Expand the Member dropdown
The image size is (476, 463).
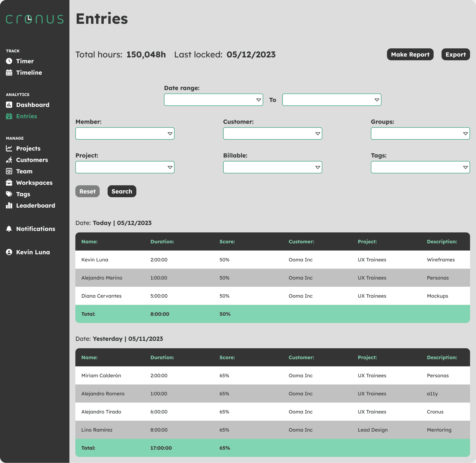pyautogui.click(x=125, y=133)
